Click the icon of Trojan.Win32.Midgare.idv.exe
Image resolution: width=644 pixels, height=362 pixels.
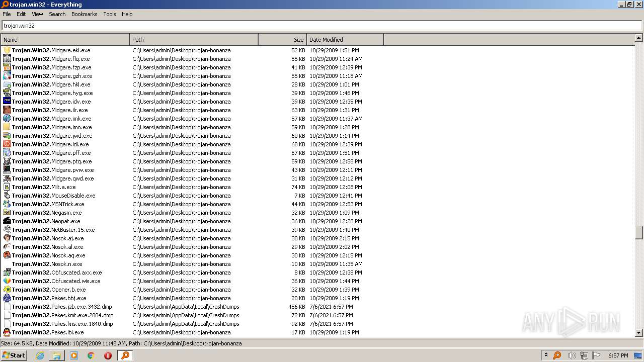(7, 102)
